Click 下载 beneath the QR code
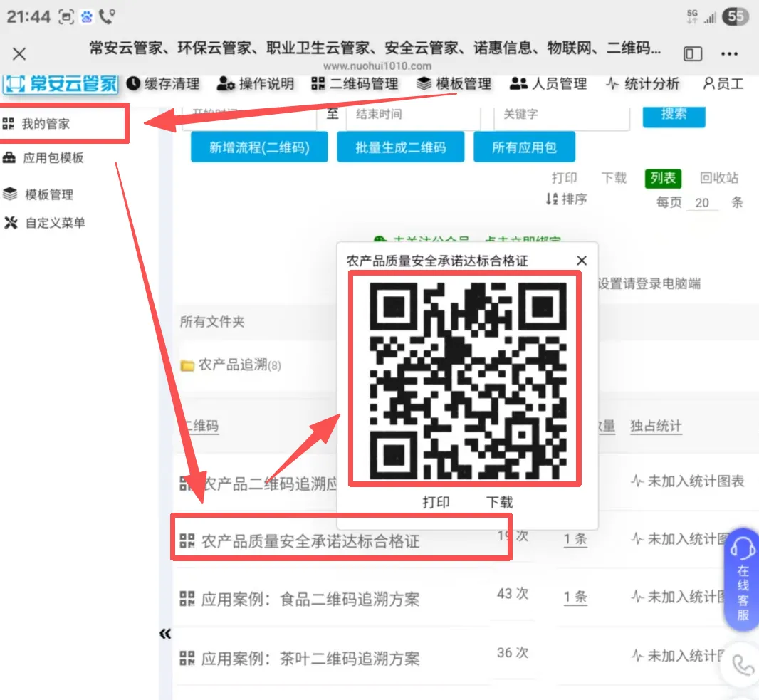759x700 pixels. [x=499, y=502]
